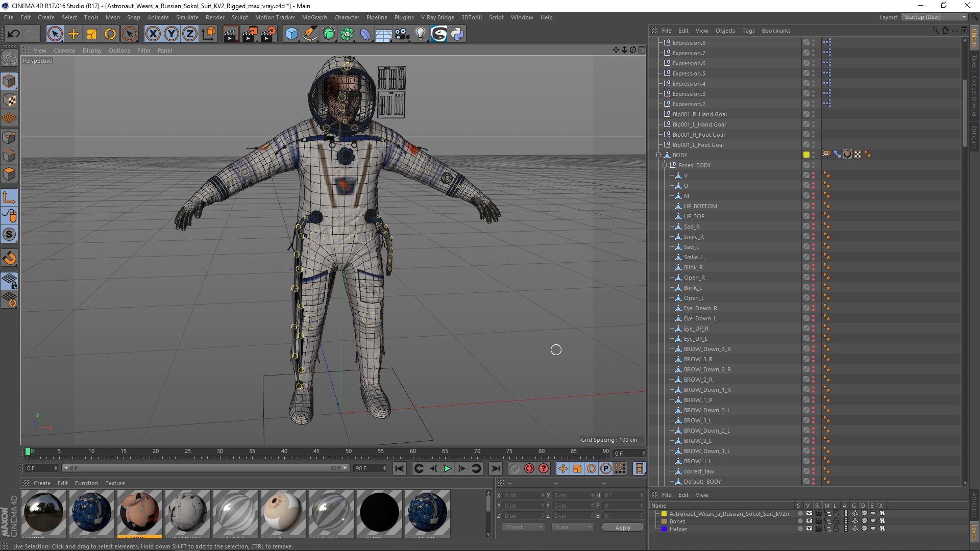Toggle Parameter keyframe recording P
Screen dimensions: 980x551
click(x=606, y=468)
